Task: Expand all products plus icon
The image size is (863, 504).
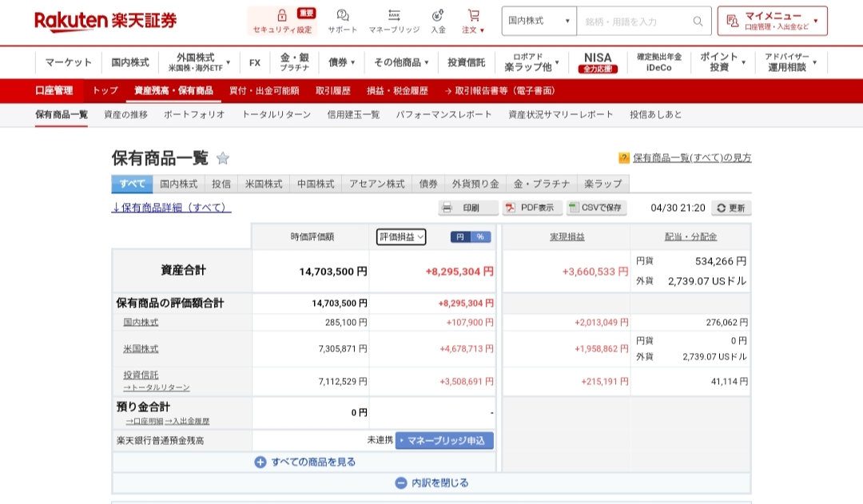Action: [260, 462]
